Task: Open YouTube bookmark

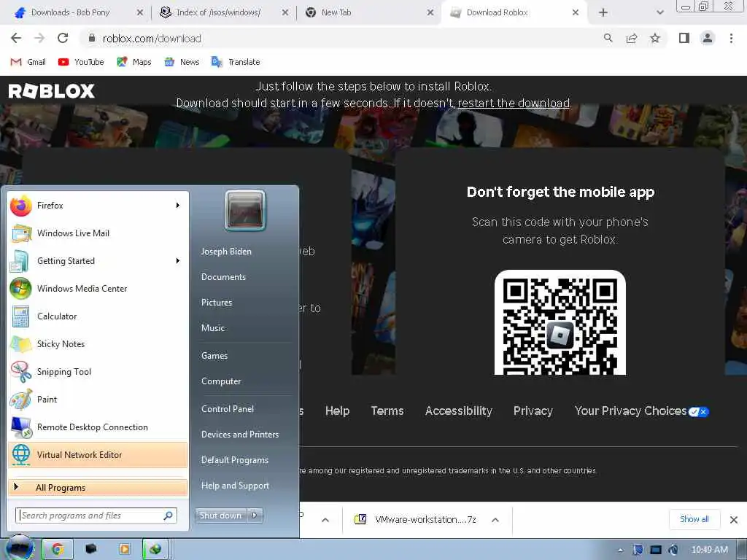Action: tap(80, 62)
